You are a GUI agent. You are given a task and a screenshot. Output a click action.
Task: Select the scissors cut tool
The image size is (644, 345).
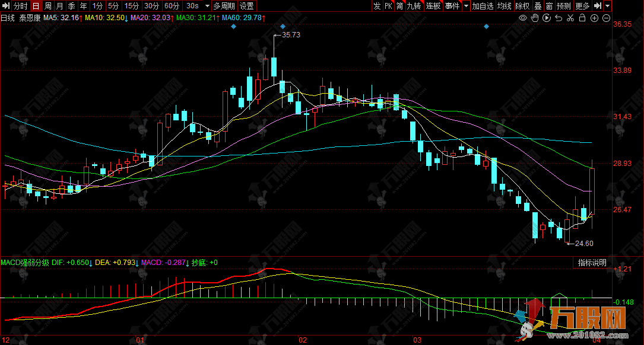click(570, 18)
